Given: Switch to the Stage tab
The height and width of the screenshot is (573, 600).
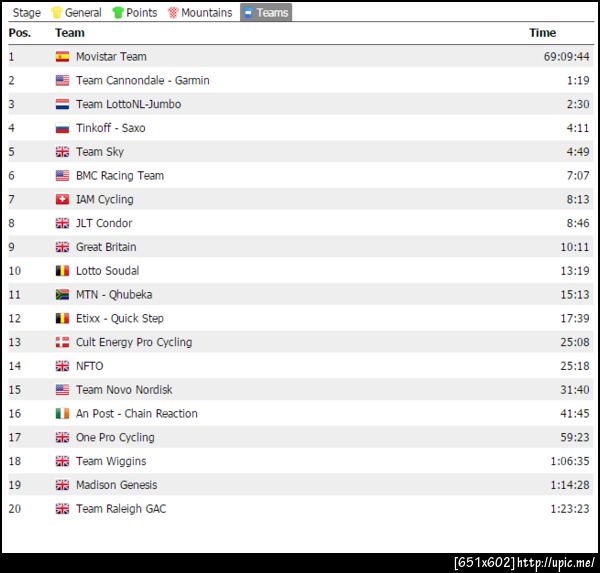Looking at the screenshot, I should [26, 13].
